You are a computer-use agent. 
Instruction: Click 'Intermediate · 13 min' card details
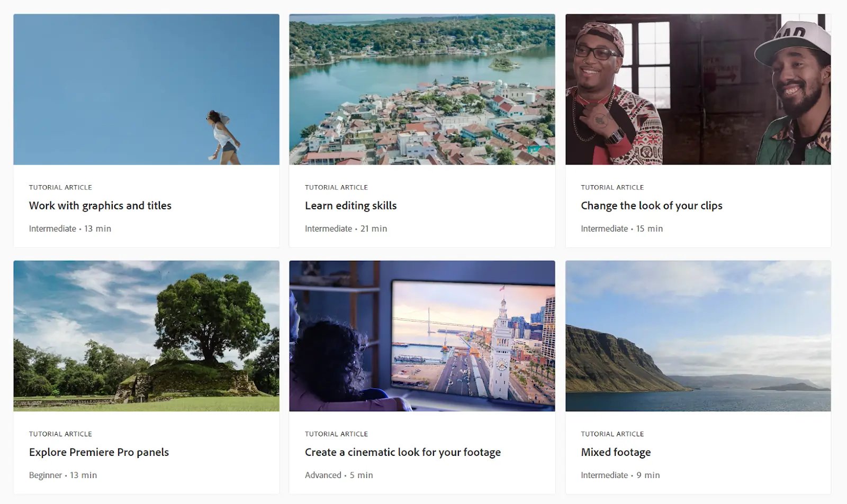coord(70,228)
